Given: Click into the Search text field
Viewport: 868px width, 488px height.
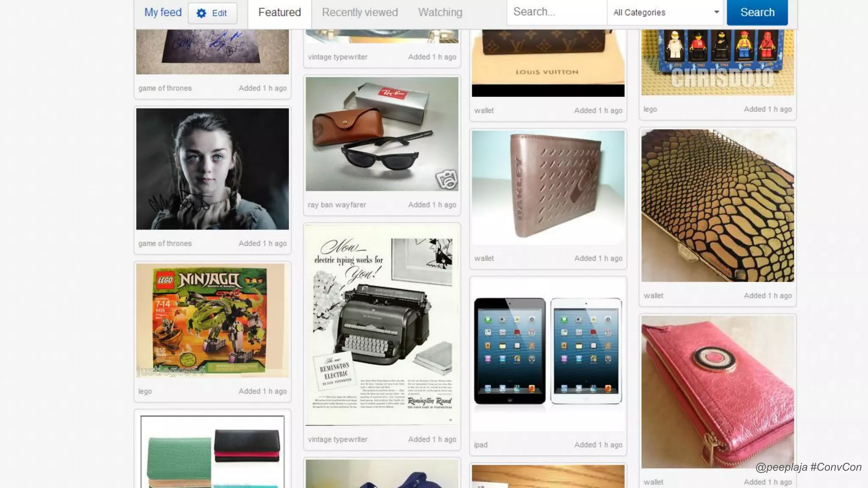Looking at the screenshot, I should coord(557,12).
